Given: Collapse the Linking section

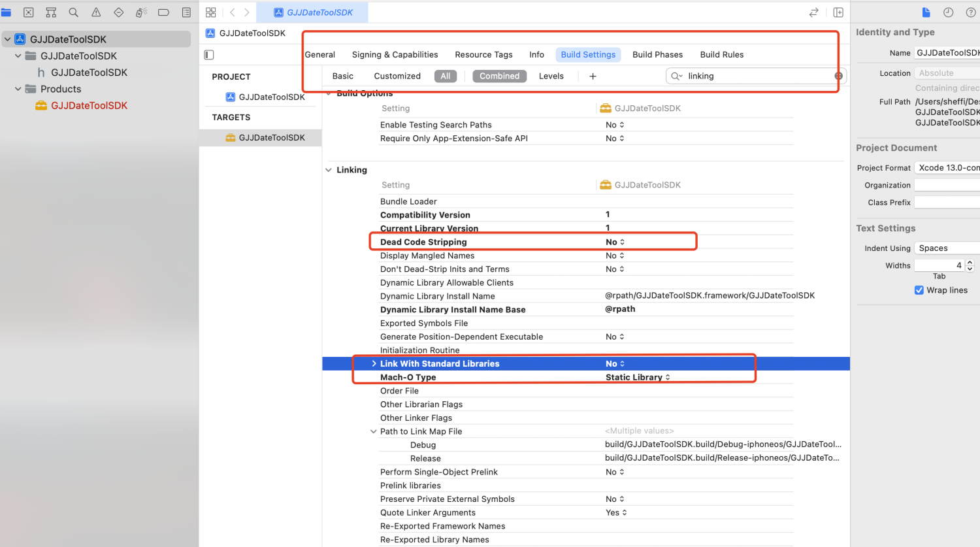Looking at the screenshot, I should click(x=329, y=170).
